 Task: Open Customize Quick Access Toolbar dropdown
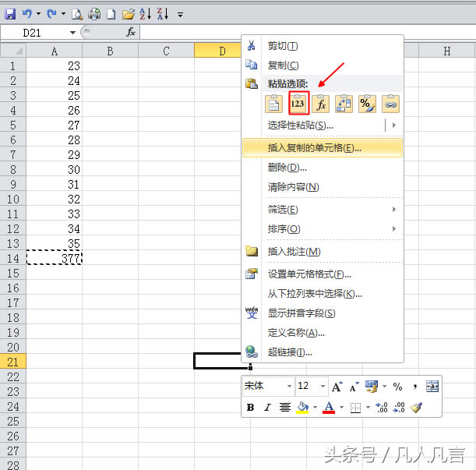[180, 14]
